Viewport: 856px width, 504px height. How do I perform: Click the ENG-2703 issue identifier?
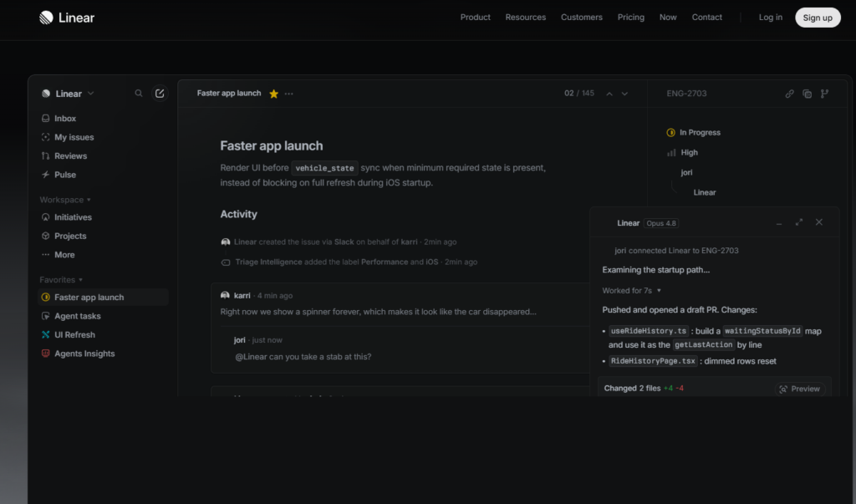[686, 94]
